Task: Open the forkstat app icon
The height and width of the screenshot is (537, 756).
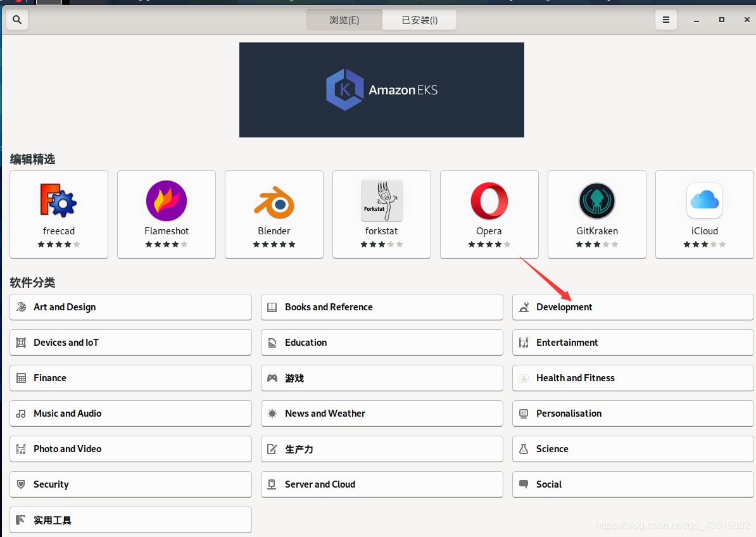Action: [x=381, y=201]
